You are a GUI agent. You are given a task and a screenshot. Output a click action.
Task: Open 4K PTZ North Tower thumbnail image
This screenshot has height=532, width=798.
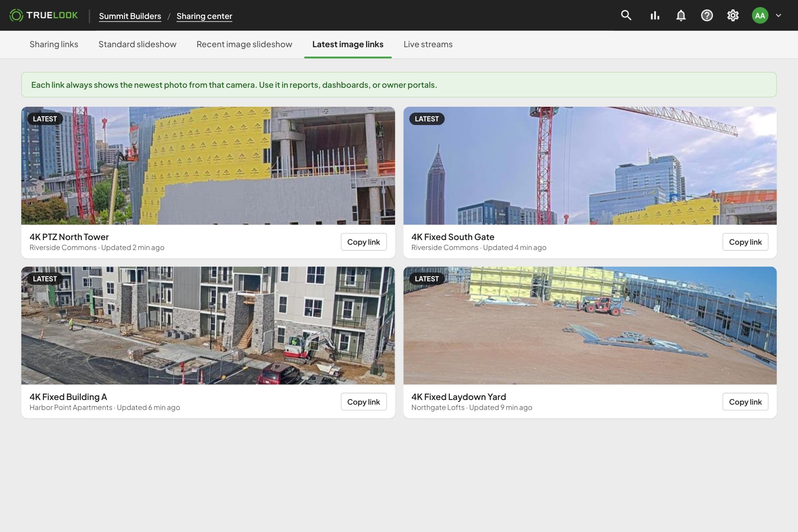pos(208,166)
